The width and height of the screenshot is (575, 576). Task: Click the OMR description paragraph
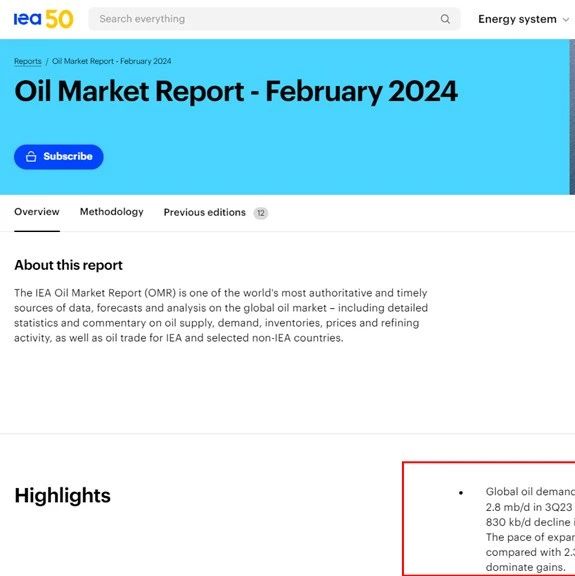(221, 316)
